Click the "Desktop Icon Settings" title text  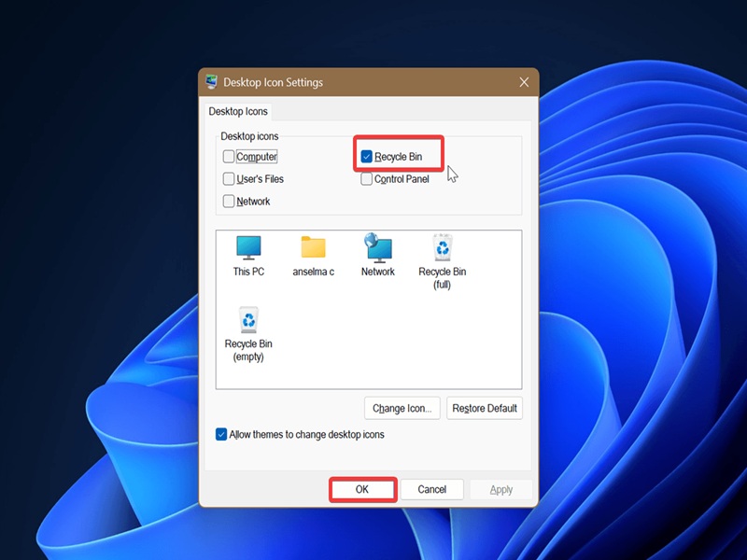[273, 82]
